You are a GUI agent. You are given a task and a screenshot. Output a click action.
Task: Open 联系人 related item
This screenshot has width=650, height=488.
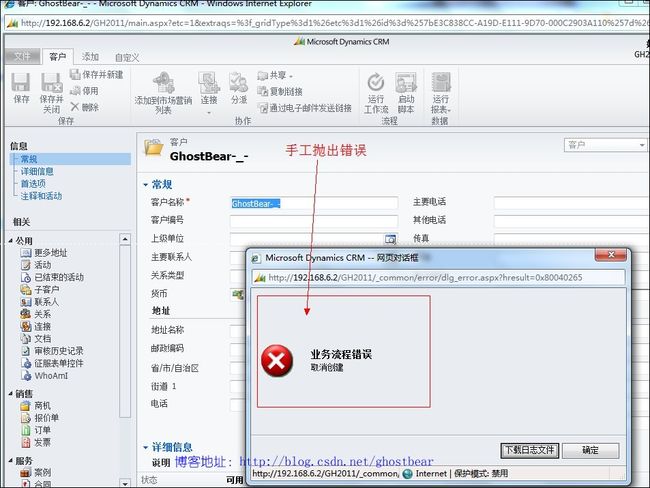pos(40,302)
